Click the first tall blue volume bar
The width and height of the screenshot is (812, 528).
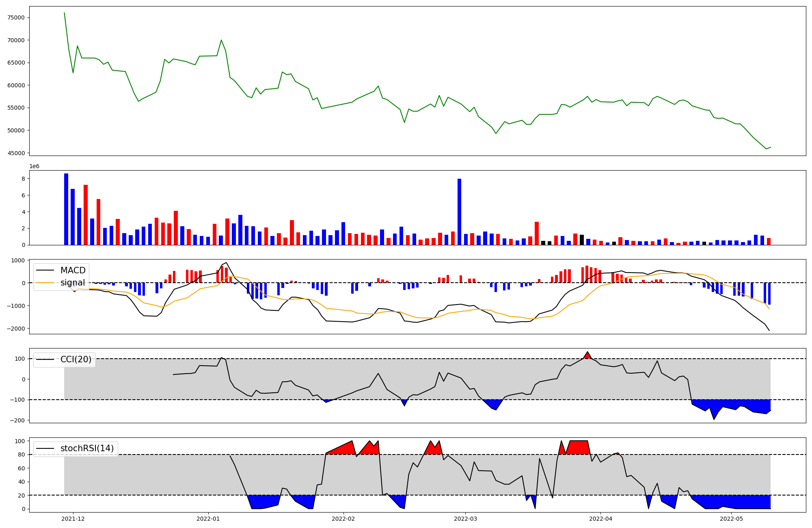[x=66, y=209]
